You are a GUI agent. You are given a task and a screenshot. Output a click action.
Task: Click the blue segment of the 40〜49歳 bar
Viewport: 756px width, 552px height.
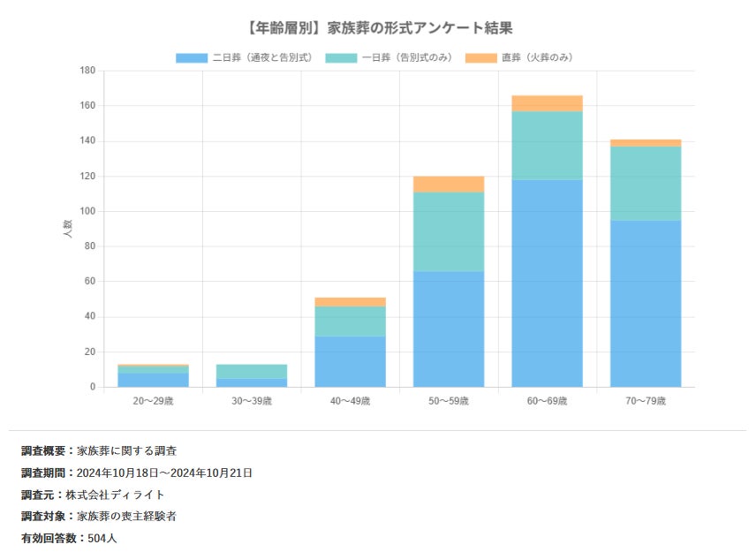pos(350,361)
